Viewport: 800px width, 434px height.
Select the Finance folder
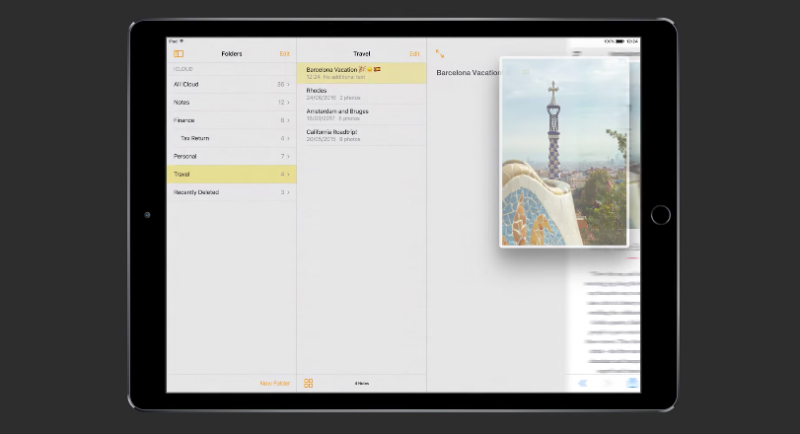coord(230,120)
